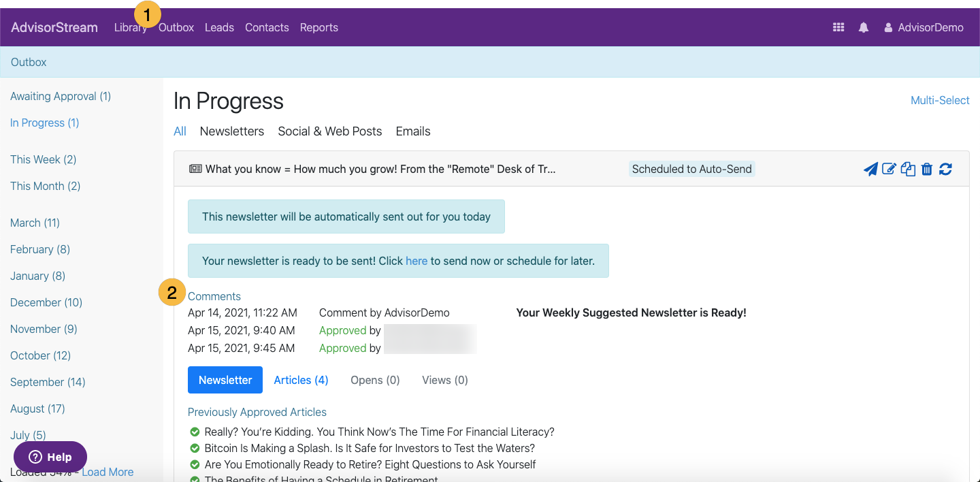
Task: Show September (14) items
Action: point(48,382)
